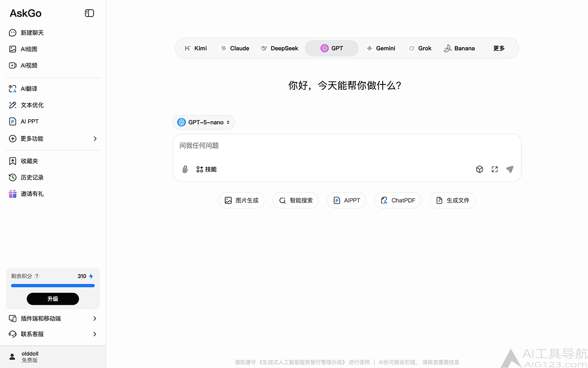This screenshot has height=368, width=588.
Task: Switch to the Gemini model tab
Action: 381,48
